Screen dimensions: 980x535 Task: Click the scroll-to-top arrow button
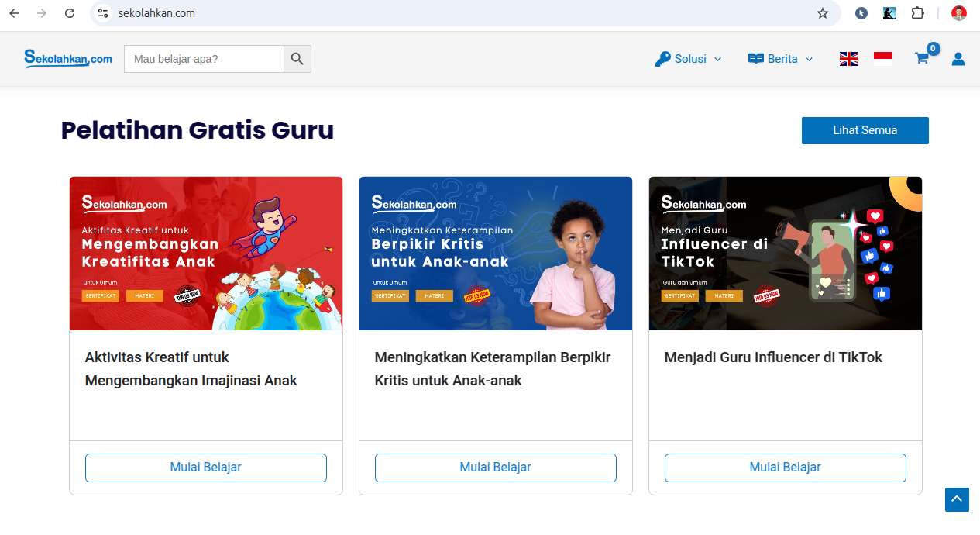tap(957, 499)
